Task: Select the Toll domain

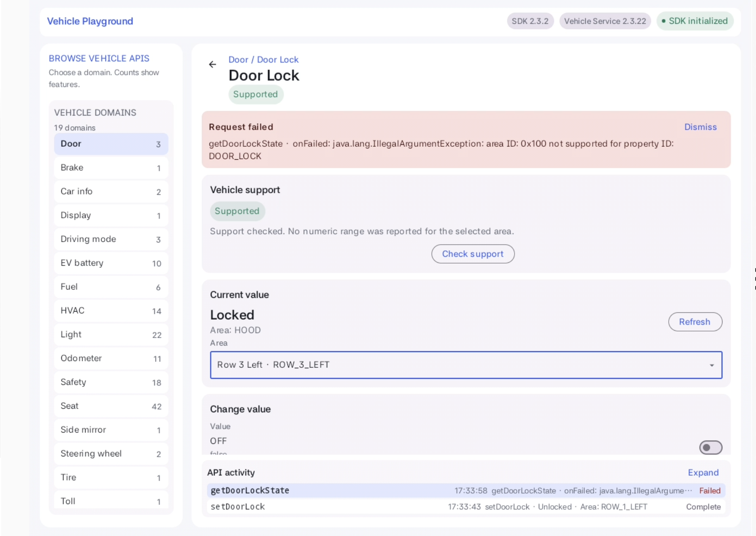Action: pos(111,500)
